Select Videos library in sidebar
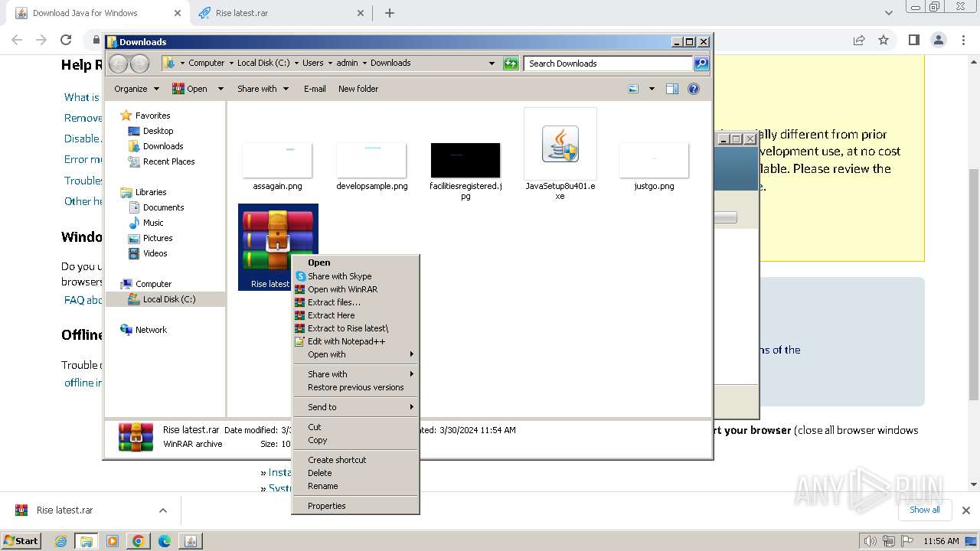This screenshot has height=551, width=980. [148, 253]
